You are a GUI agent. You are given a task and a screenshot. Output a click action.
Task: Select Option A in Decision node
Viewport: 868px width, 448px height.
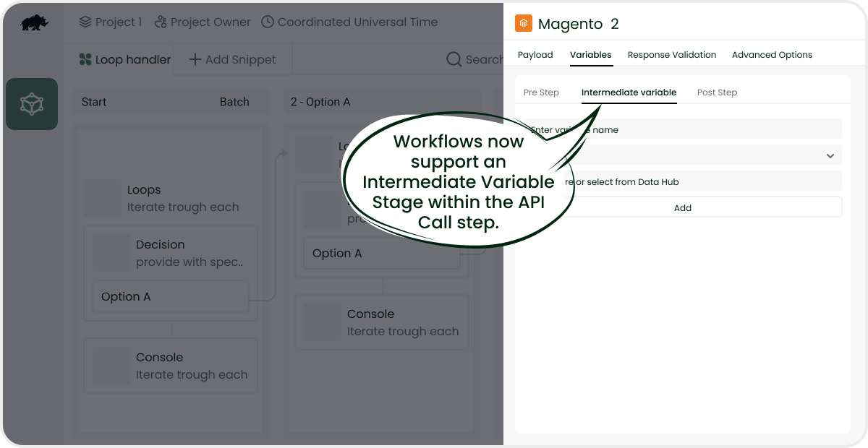coord(170,297)
